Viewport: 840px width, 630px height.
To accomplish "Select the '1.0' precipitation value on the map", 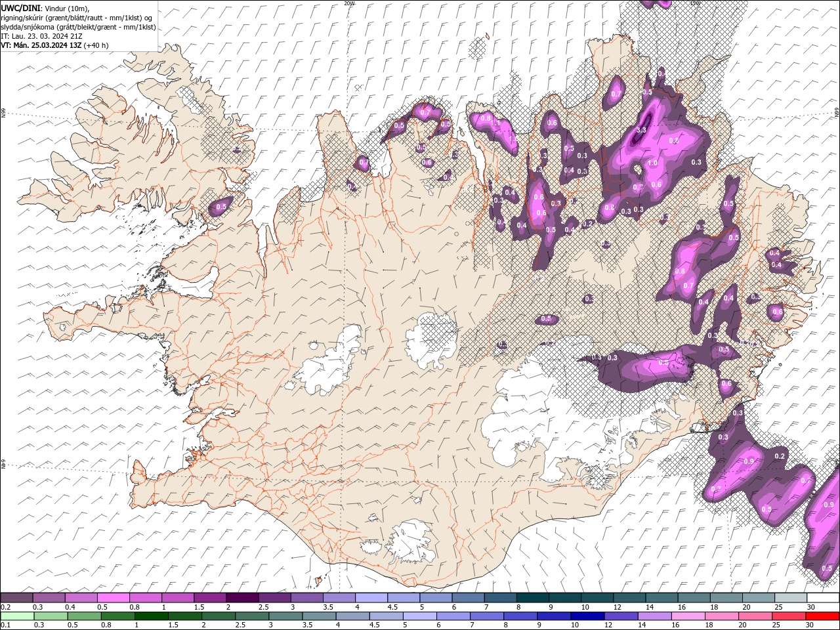I will [x=652, y=163].
